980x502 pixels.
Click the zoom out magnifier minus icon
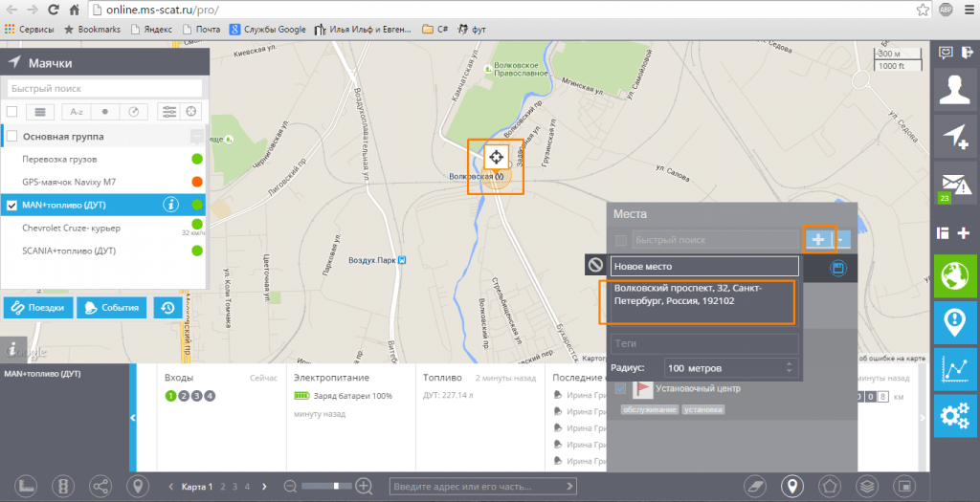[x=290, y=486]
